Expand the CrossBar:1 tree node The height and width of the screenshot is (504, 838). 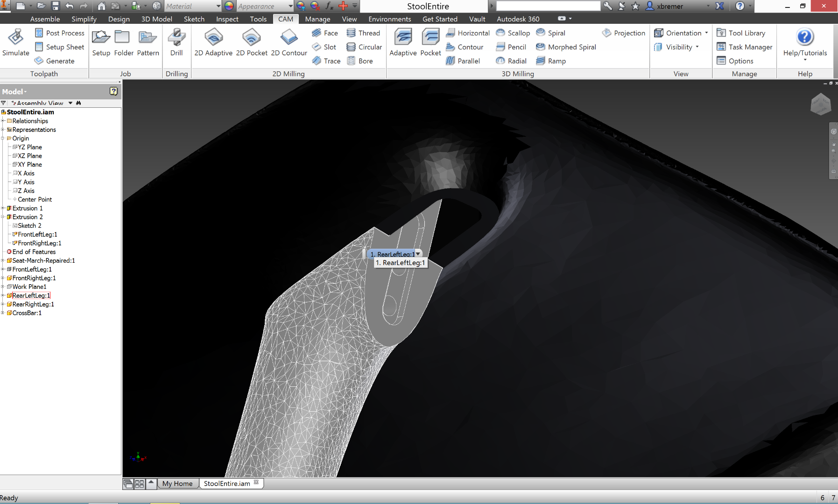[3, 313]
